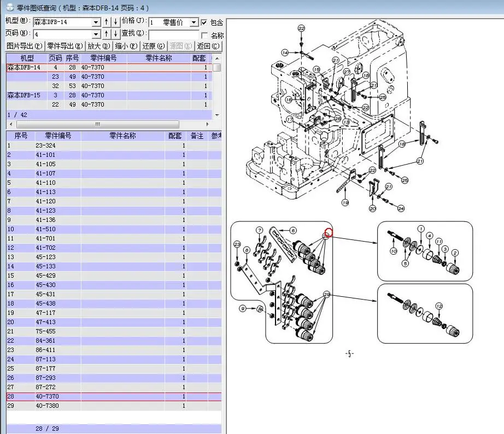Click 图片导出(P) button
Image resolution: width=504 pixels, height=434 pixels.
pos(25,46)
